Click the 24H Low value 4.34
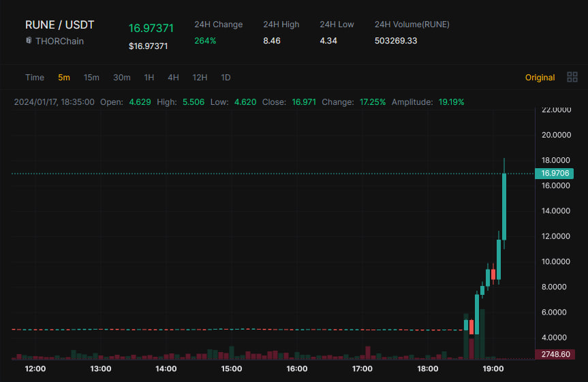 (x=328, y=40)
